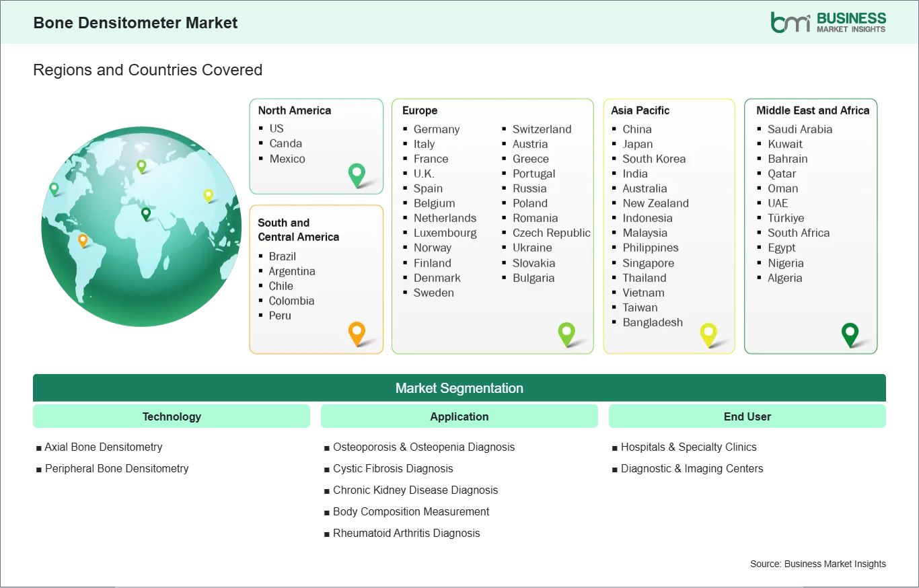Click the dark green pin on globe's Africa
The width and height of the screenshot is (919, 588).
coord(146,213)
